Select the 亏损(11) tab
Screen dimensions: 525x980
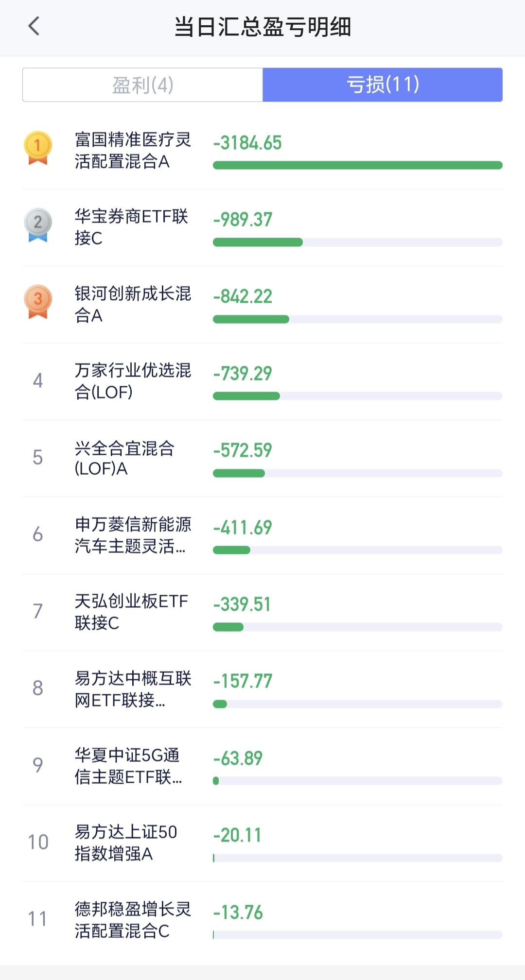point(383,85)
